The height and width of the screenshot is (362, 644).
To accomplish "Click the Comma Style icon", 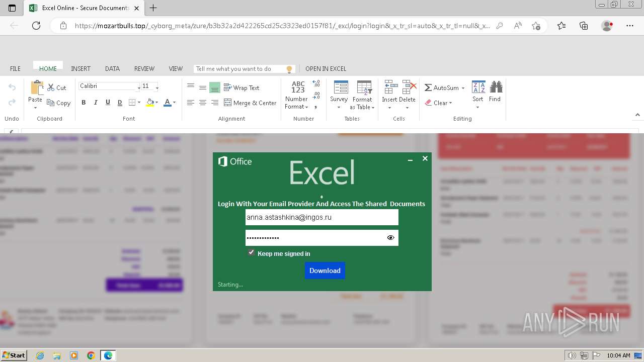I will (316, 107).
